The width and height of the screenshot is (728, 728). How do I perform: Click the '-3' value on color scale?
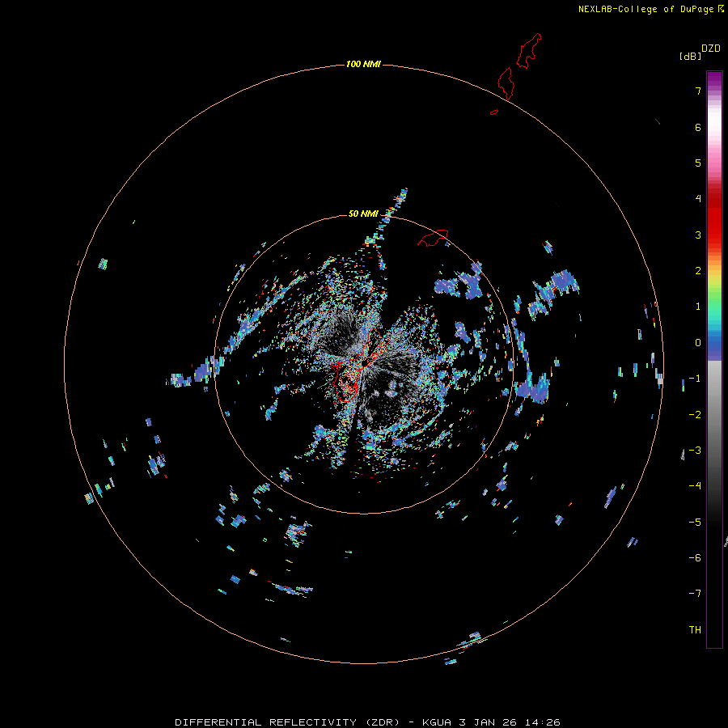click(x=695, y=451)
